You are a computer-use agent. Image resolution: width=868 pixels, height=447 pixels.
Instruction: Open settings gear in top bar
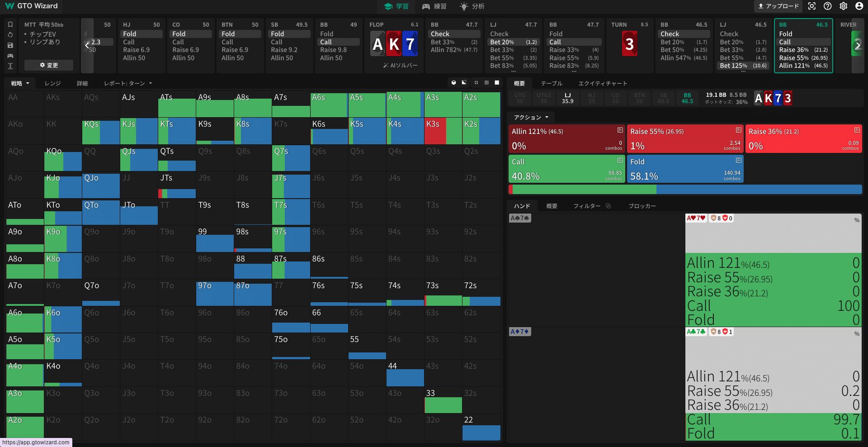coord(844,6)
